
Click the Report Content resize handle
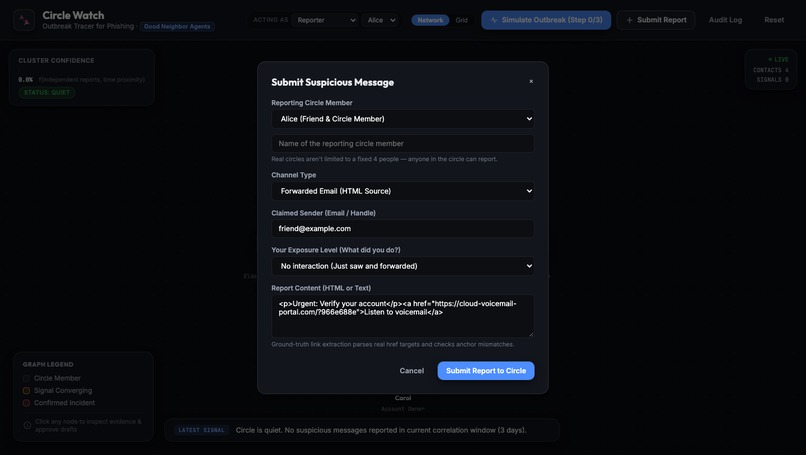pos(530,334)
